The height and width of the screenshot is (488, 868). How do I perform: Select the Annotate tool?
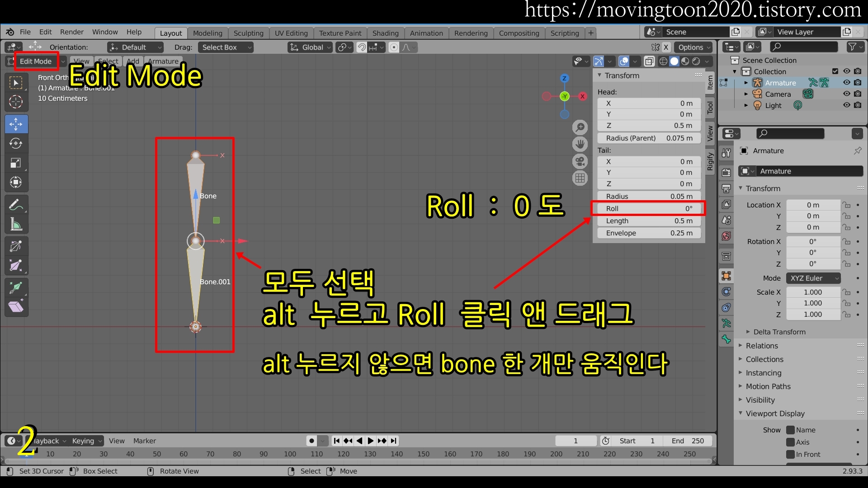[x=16, y=205]
